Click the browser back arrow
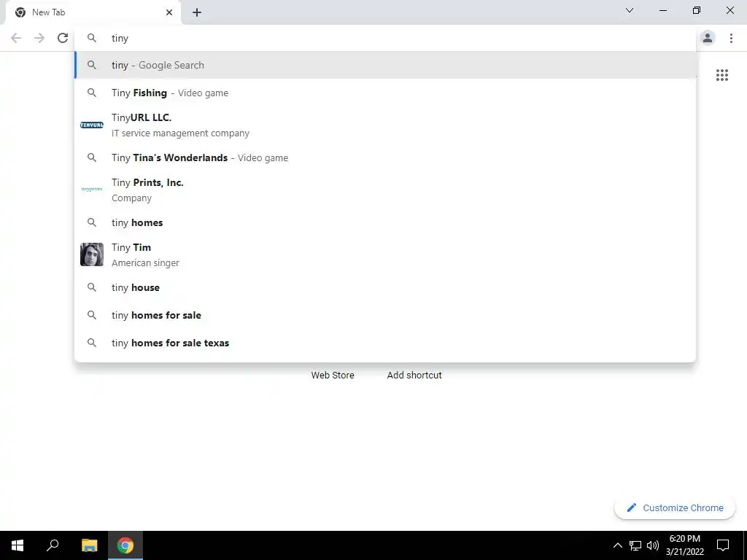 point(16,38)
